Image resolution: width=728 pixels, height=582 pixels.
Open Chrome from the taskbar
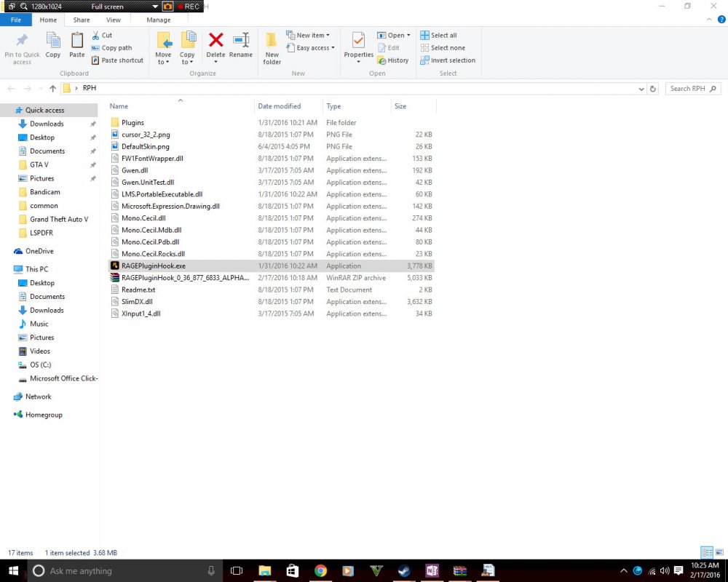[320, 570]
